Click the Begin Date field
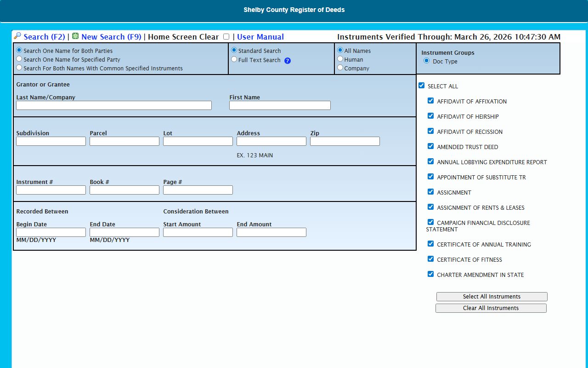 [x=51, y=232]
